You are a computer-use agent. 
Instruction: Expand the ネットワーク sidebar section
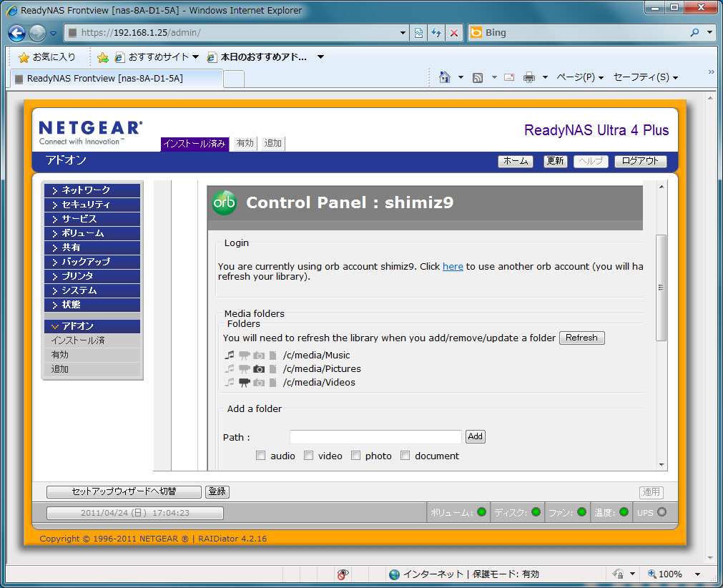pos(92,190)
